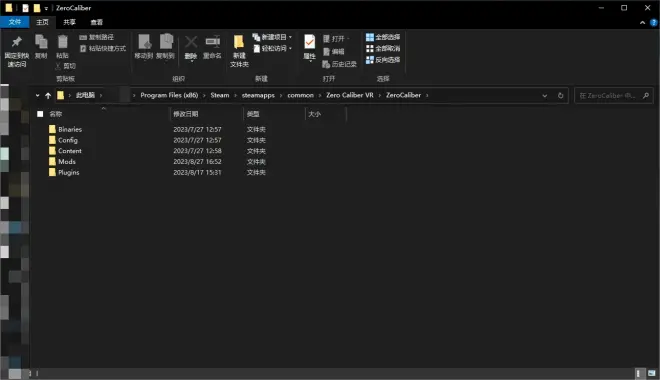Click Select all in ribbon

(383, 37)
